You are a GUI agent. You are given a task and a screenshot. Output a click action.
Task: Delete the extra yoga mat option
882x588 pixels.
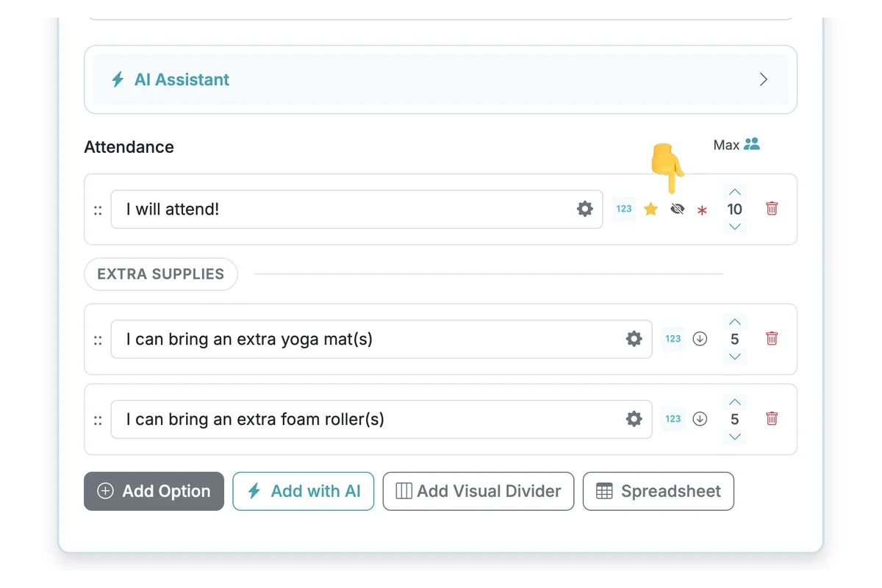click(x=772, y=339)
